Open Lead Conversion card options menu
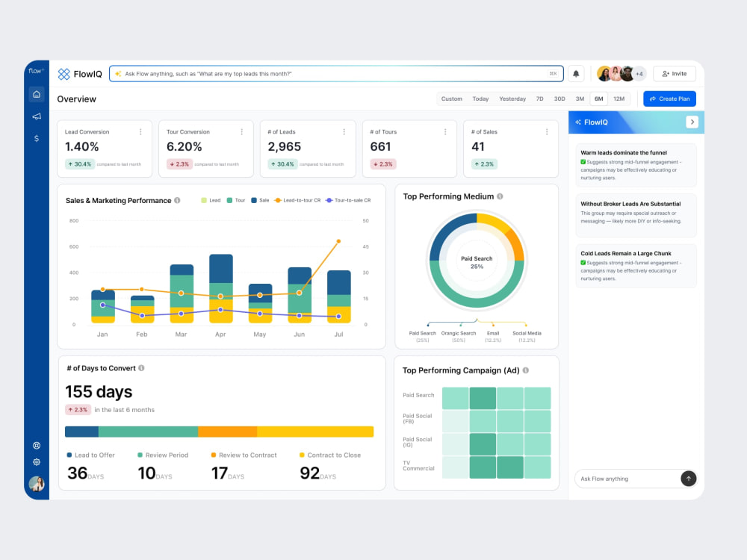 [x=140, y=132]
